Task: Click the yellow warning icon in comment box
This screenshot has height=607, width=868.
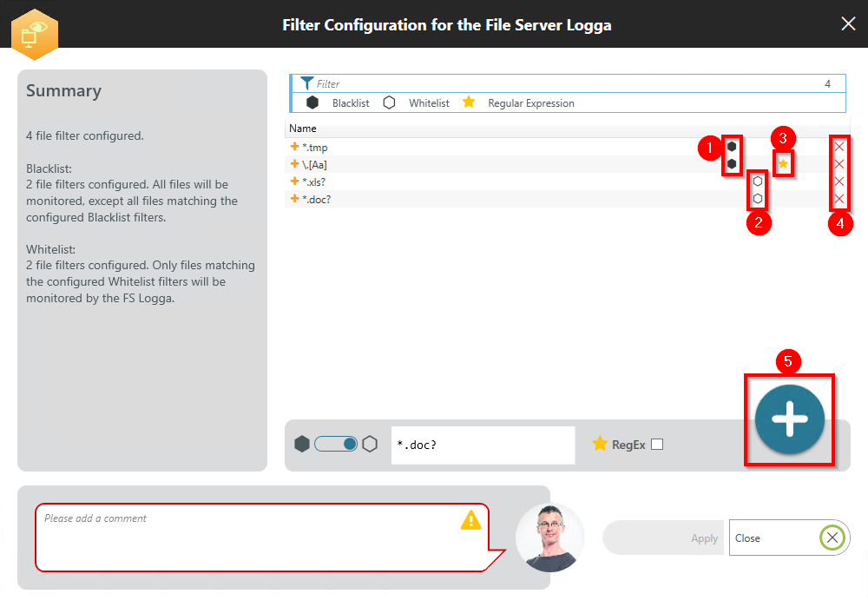Action: coord(470,519)
